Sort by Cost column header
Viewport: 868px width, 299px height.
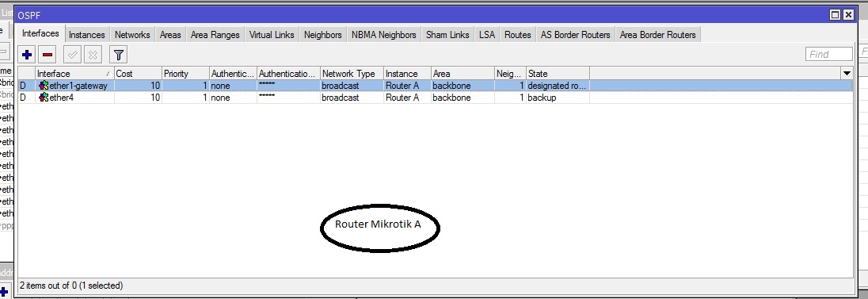pos(139,73)
